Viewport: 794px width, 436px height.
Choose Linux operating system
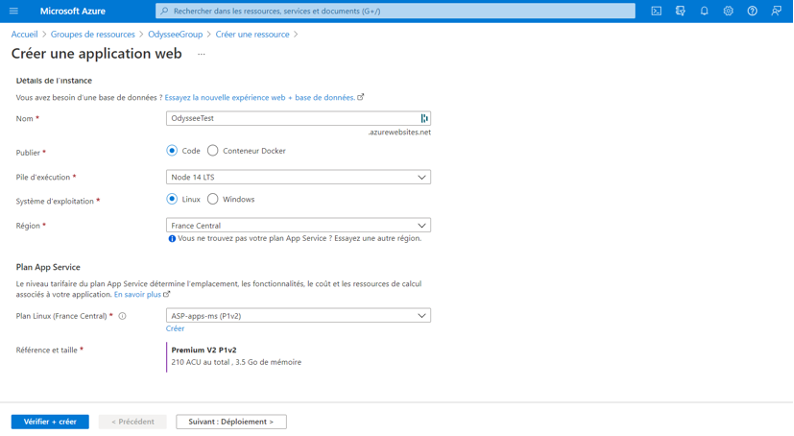[x=172, y=199]
